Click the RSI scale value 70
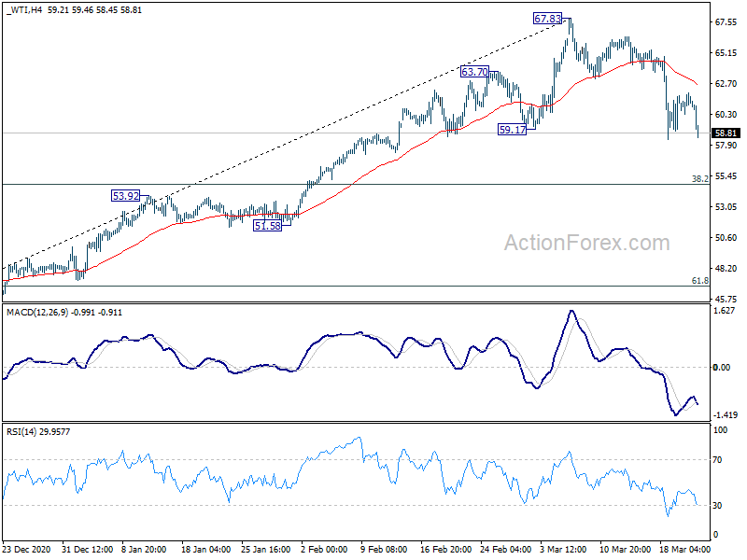747x560 pixels. click(717, 460)
